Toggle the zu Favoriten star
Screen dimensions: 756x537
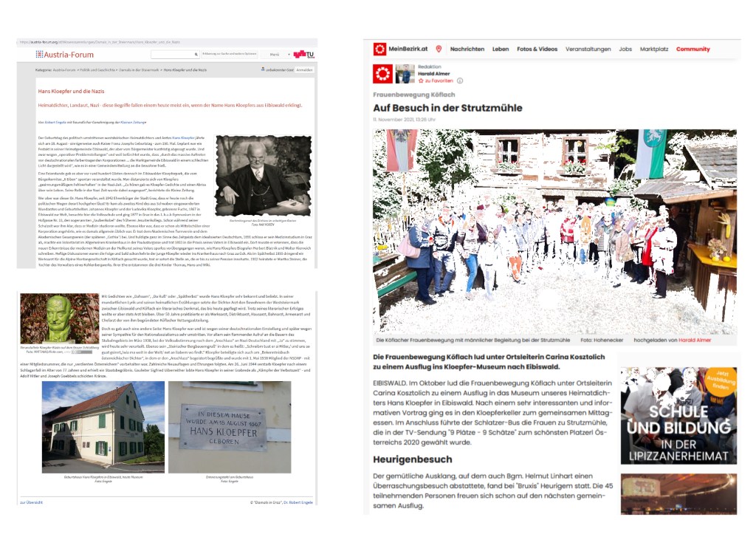pyautogui.click(x=422, y=81)
